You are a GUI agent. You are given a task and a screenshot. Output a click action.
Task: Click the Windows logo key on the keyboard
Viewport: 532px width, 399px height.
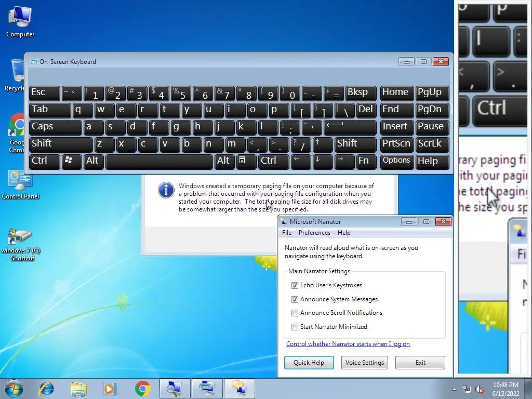click(x=72, y=162)
